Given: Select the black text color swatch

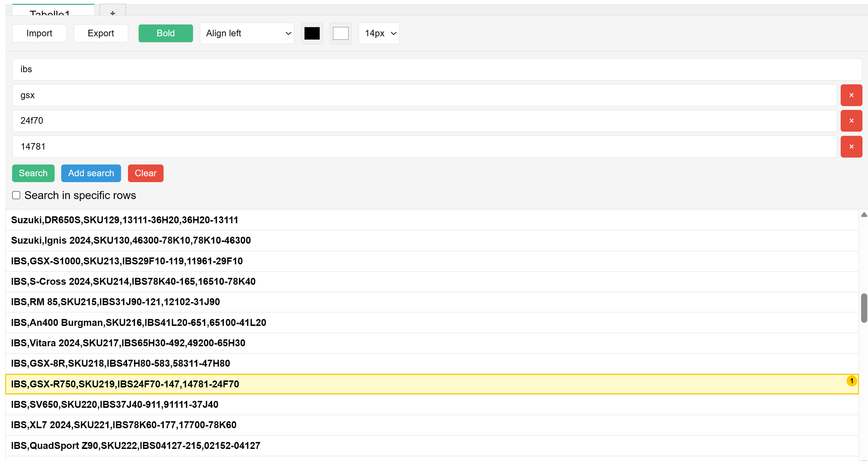Looking at the screenshot, I should [x=312, y=33].
